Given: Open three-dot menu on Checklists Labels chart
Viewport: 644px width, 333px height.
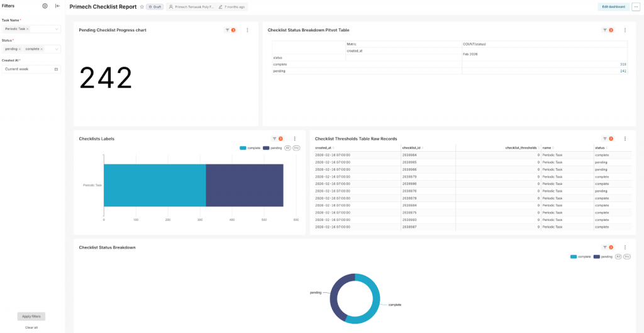Looking at the screenshot, I should 294,138.
